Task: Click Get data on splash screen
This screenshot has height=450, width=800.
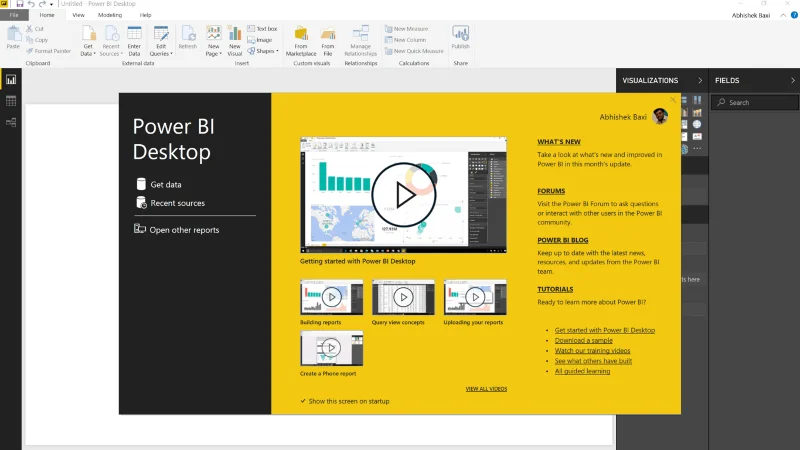Action: pyautogui.click(x=159, y=185)
